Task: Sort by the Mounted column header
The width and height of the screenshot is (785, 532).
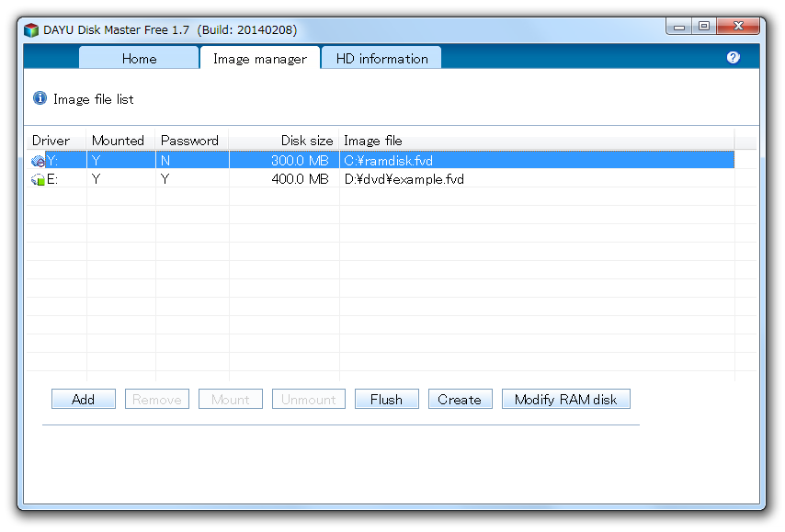Action: (121, 141)
